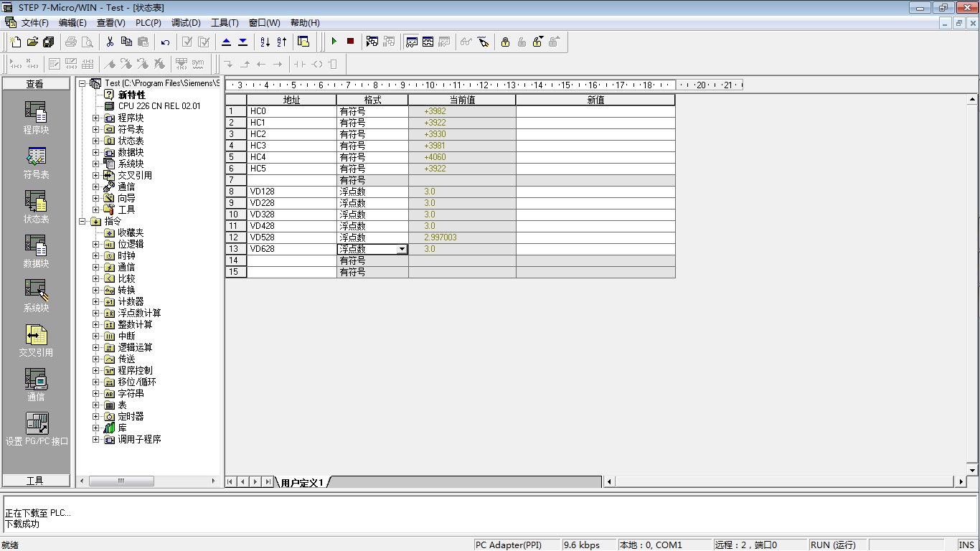Open the 程序块 icon in sidebar

pyautogui.click(x=36, y=118)
